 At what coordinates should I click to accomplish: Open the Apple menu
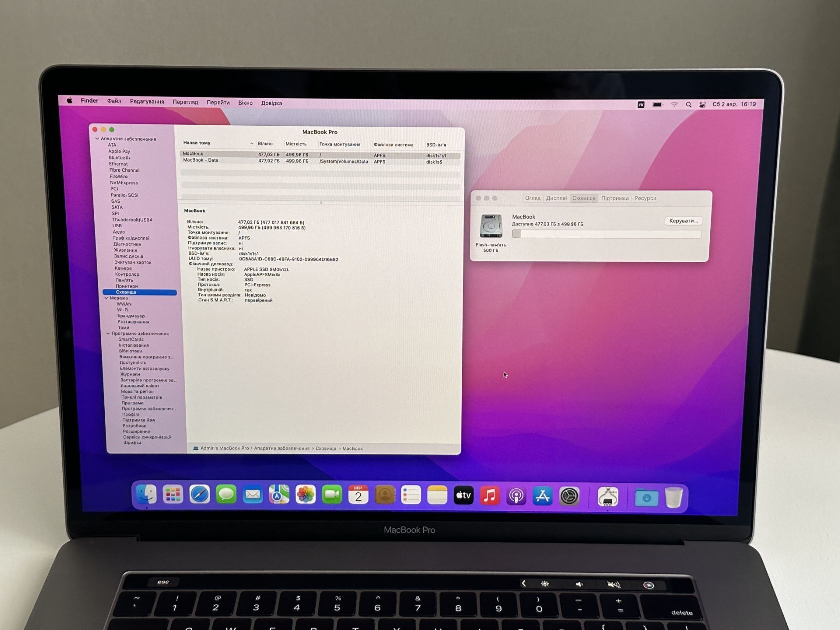click(70, 100)
